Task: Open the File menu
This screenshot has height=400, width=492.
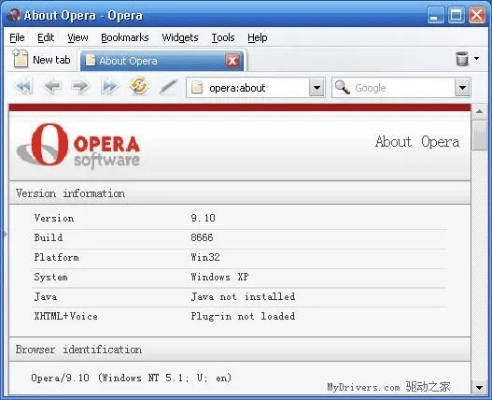Action: pyautogui.click(x=17, y=38)
